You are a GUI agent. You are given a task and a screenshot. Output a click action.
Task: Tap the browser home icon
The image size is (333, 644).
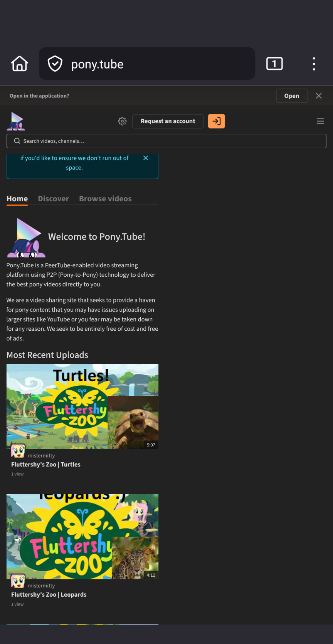click(20, 64)
